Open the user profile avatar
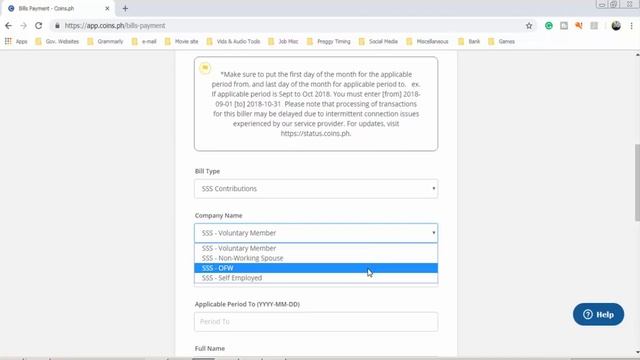 click(x=616, y=25)
